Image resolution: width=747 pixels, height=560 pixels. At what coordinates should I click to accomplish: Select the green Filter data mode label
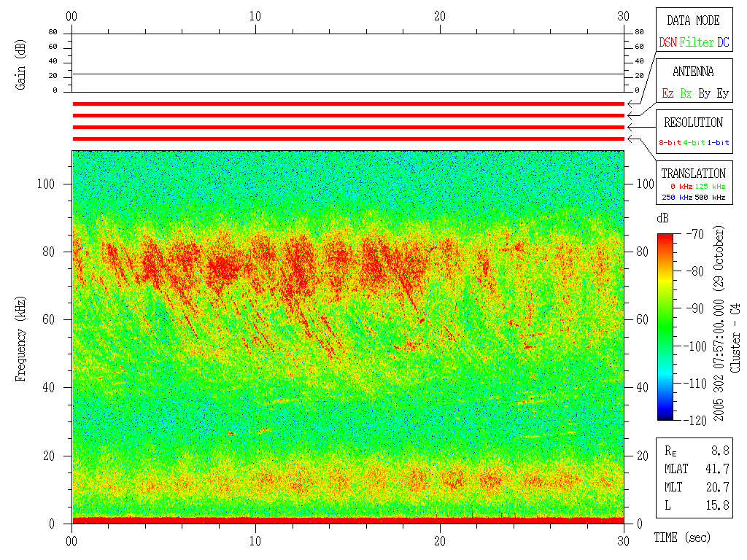pos(696,43)
